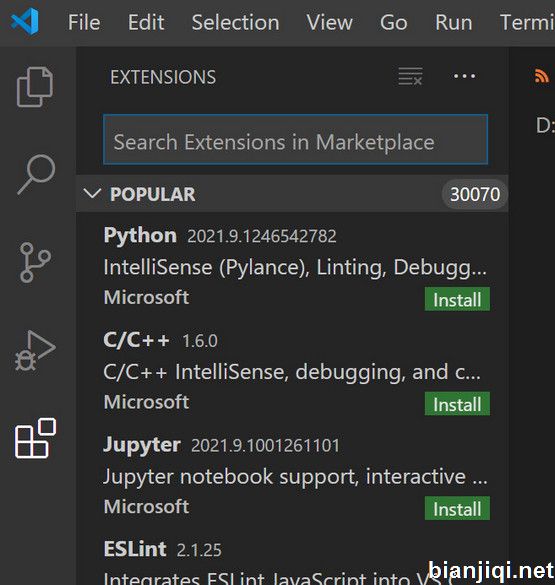Open the Explorer view in activity bar
This screenshot has width=555, height=585.
[35, 87]
